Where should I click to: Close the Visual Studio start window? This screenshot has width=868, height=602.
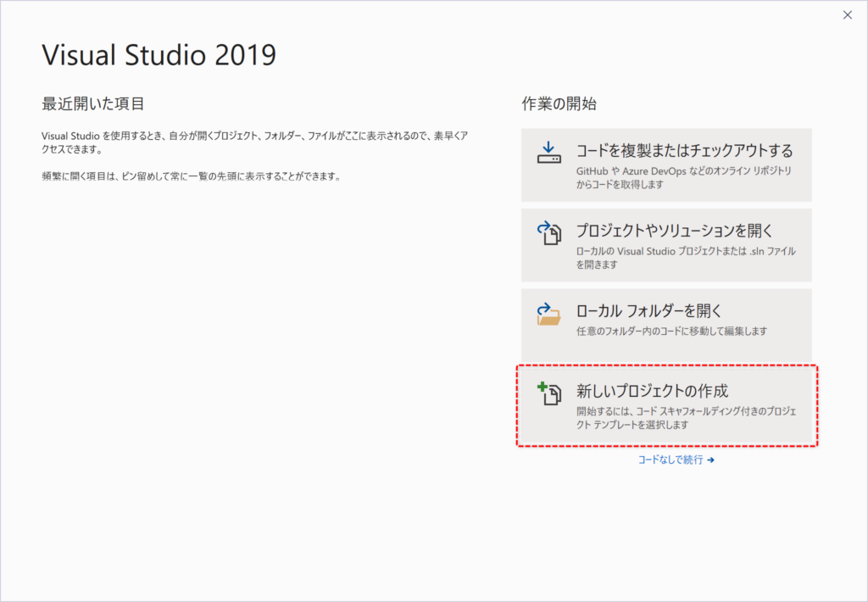(847, 14)
